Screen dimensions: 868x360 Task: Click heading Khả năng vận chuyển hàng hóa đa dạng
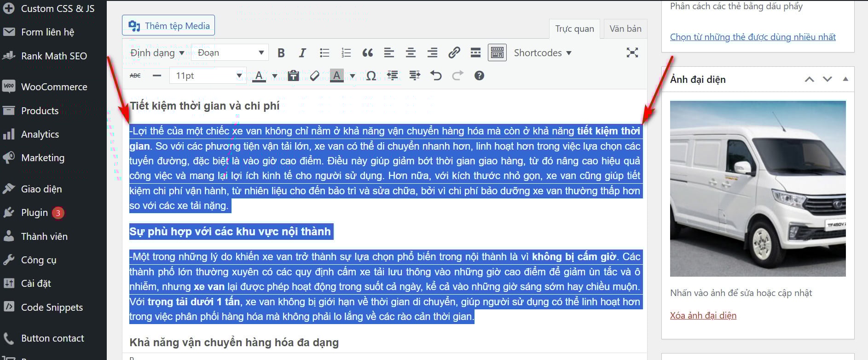[x=234, y=343]
